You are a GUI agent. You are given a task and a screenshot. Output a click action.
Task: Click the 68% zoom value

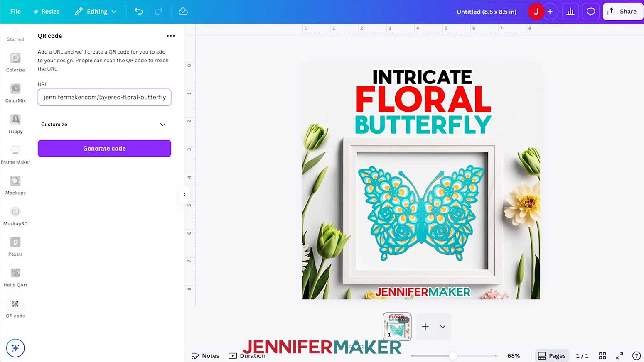pyautogui.click(x=514, y=356)
